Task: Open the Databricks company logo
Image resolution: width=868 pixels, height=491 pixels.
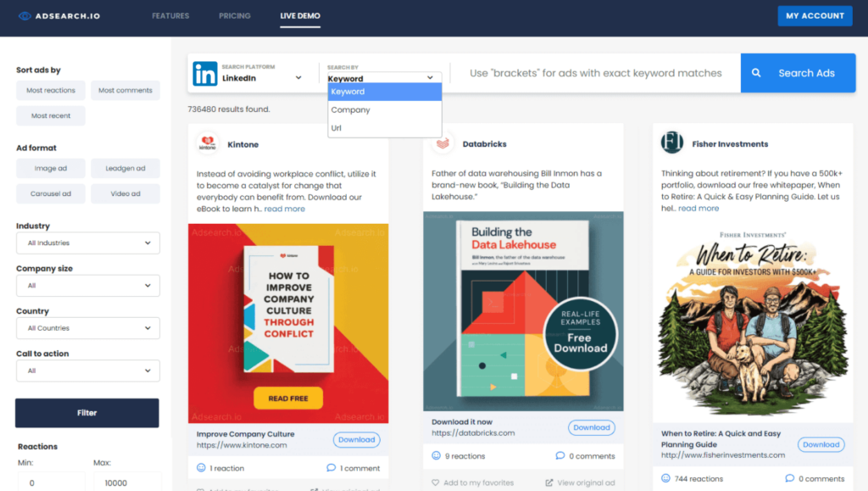Action: coord(442,144)
